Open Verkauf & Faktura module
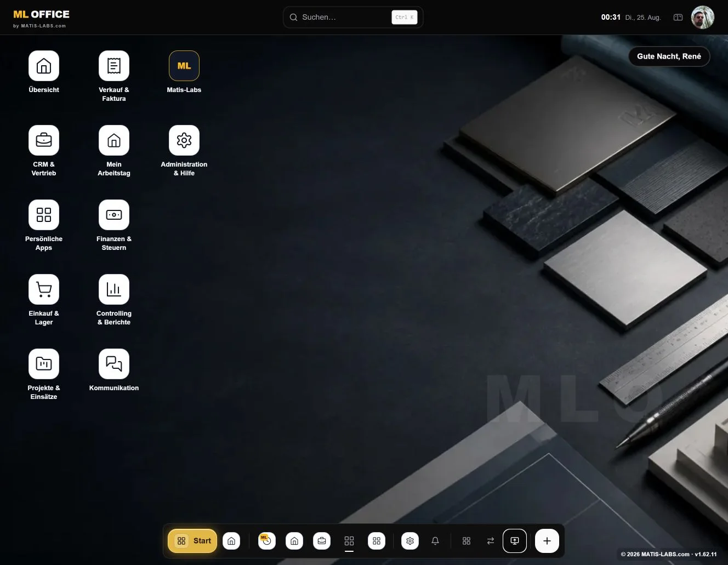This screenshot has width=728, height=565. pyautogui.click(x=114, y=66)
